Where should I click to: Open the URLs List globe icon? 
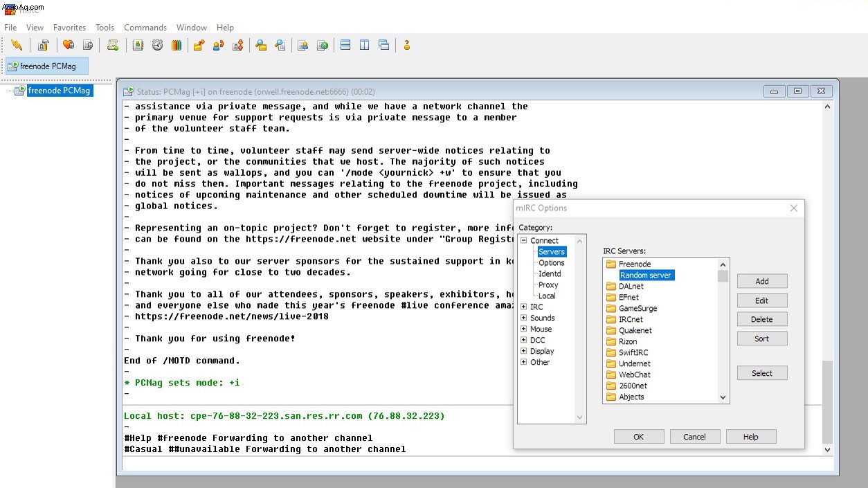pos(322,46)
